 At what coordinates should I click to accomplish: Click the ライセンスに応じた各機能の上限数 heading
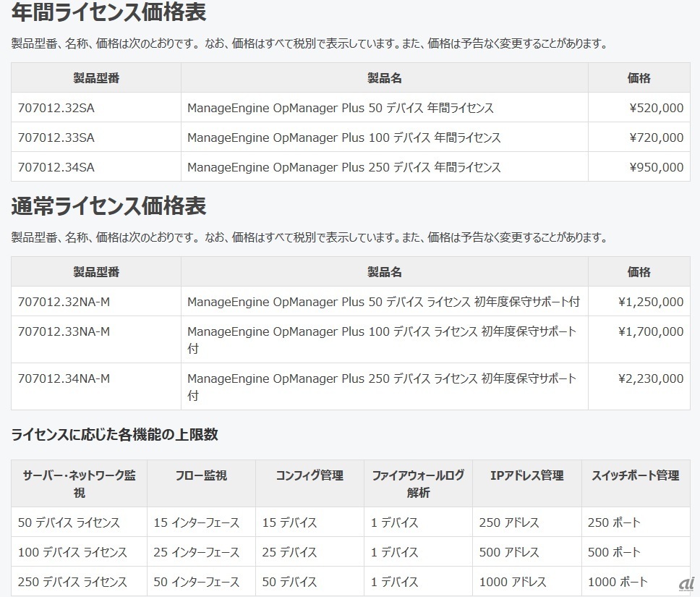[115, 434]
